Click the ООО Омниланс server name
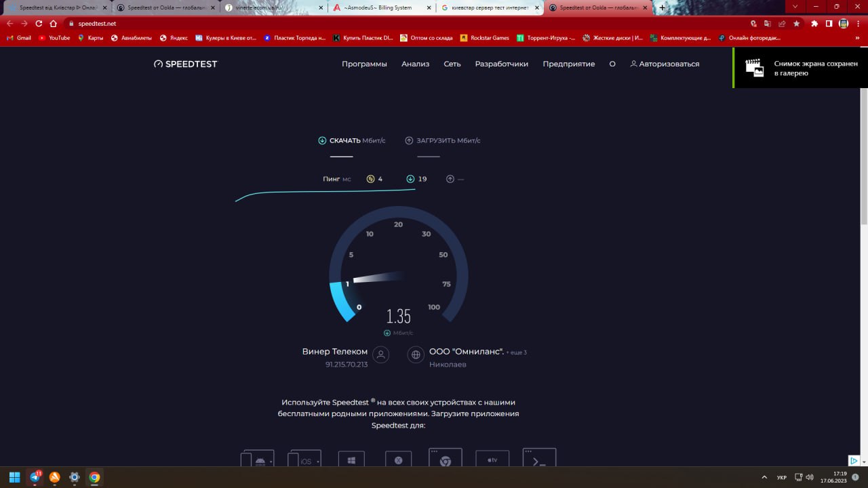Viewport: 868px width, 488px height. coord(467,352)
